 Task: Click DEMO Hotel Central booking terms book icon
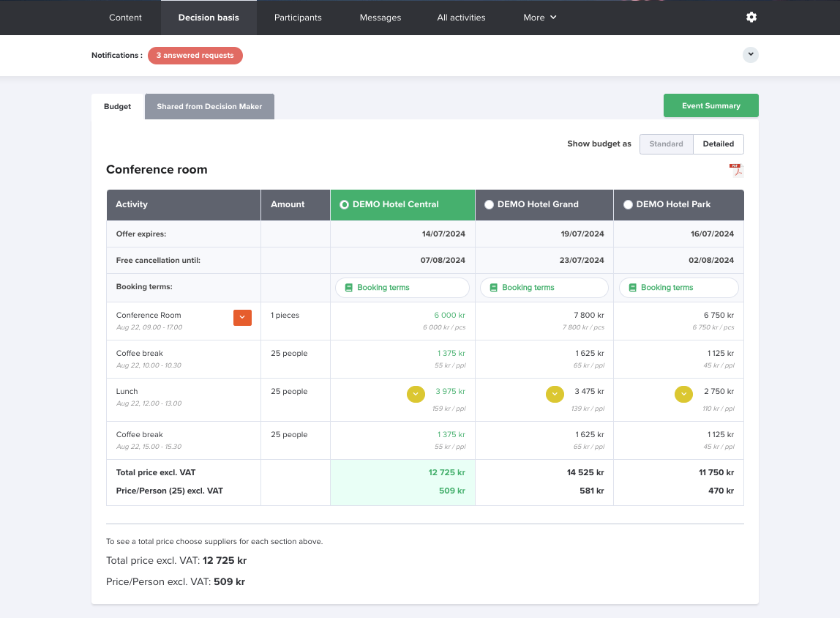(349, 288)
